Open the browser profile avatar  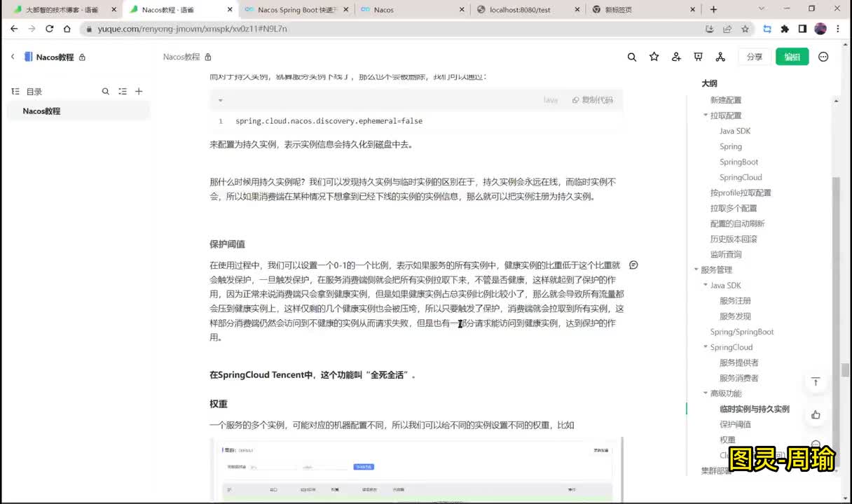pyautogui.click(x=820, y=29)
